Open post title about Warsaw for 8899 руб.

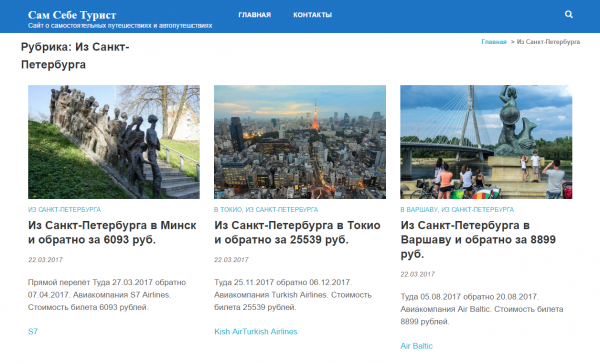click(478, 239)
